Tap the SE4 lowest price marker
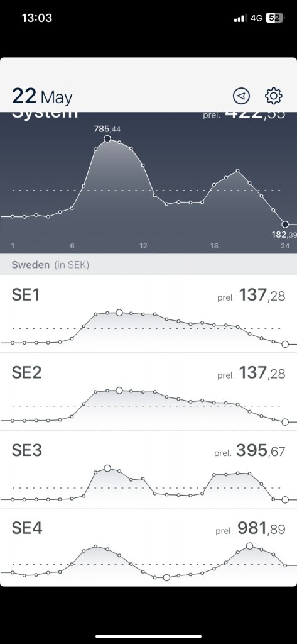The height and width of the screenshot is (644, 297). [166, 577]
